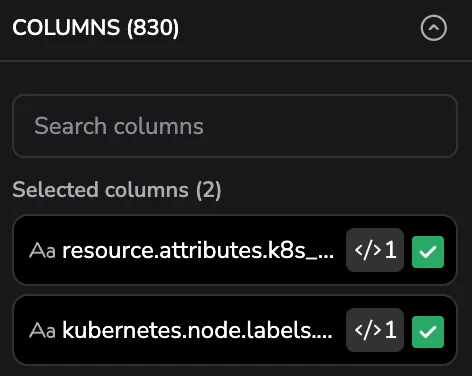Select the resource.attributes.k8s_ column name

point(198,251)
